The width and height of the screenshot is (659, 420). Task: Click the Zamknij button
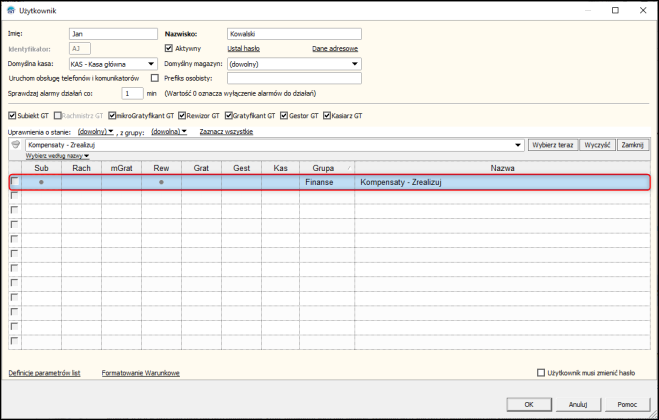633,145
